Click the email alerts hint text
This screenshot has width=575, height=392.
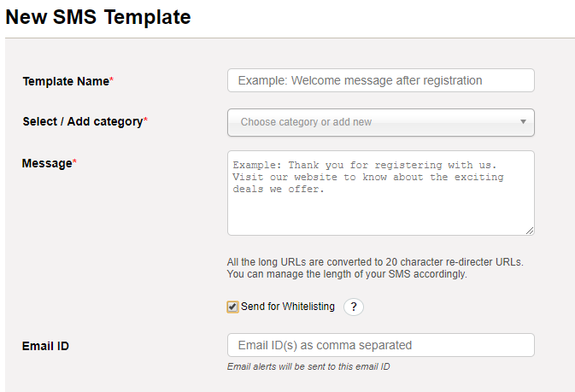[x=308, y=366]
